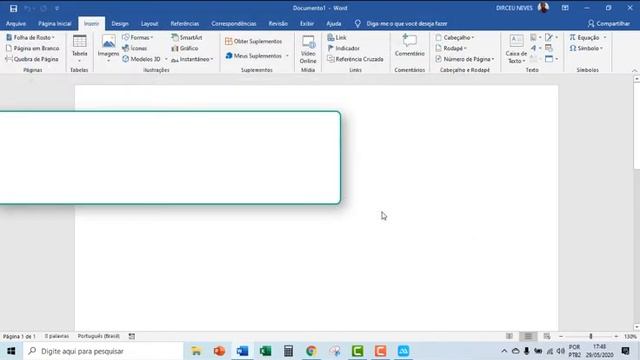Switch to Read Mode view
This screenshot has height=360, width=640.
pos(509,336)
